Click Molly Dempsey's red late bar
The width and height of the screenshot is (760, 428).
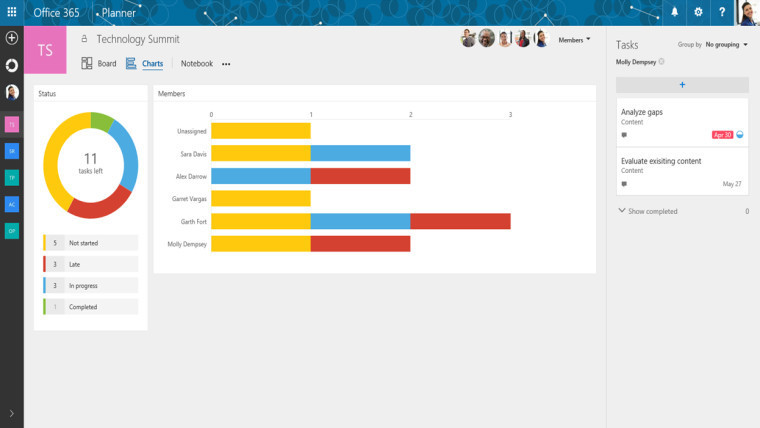tap(360, 243)
